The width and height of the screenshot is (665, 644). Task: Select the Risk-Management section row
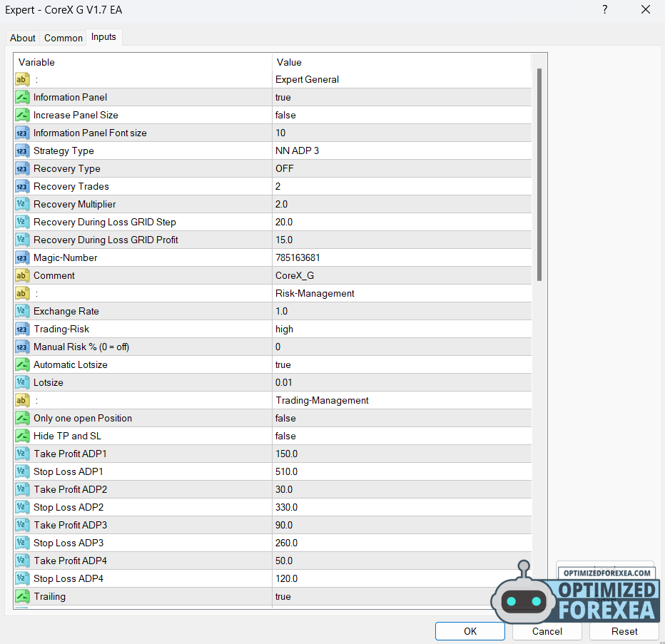[273, 293]
